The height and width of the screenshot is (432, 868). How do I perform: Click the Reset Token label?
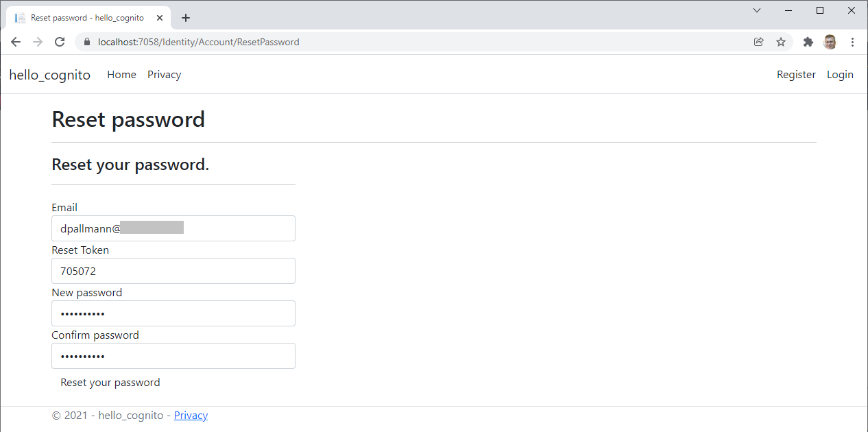80,250
